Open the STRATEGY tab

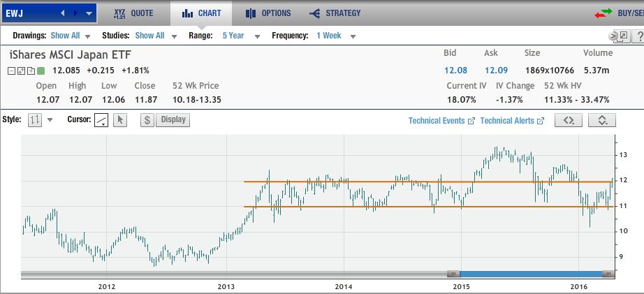point(335,13)
